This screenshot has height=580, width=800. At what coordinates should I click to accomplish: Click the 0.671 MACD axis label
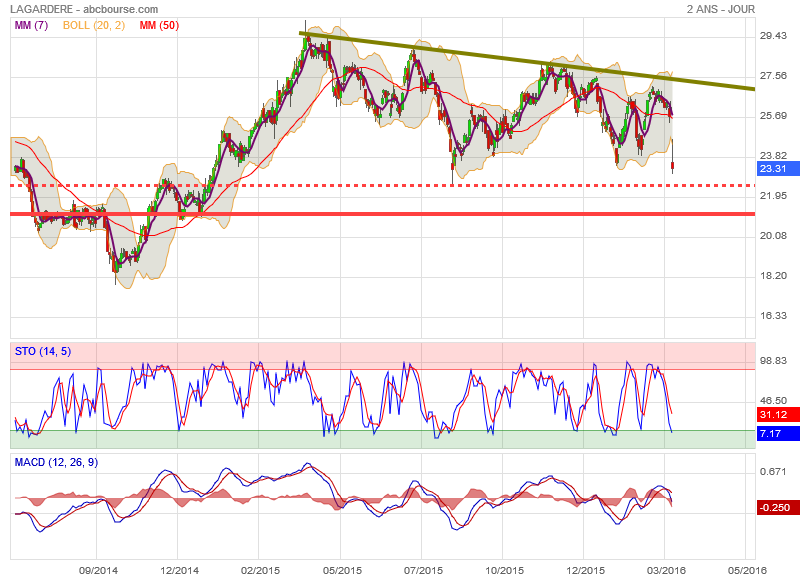point(773,471)
